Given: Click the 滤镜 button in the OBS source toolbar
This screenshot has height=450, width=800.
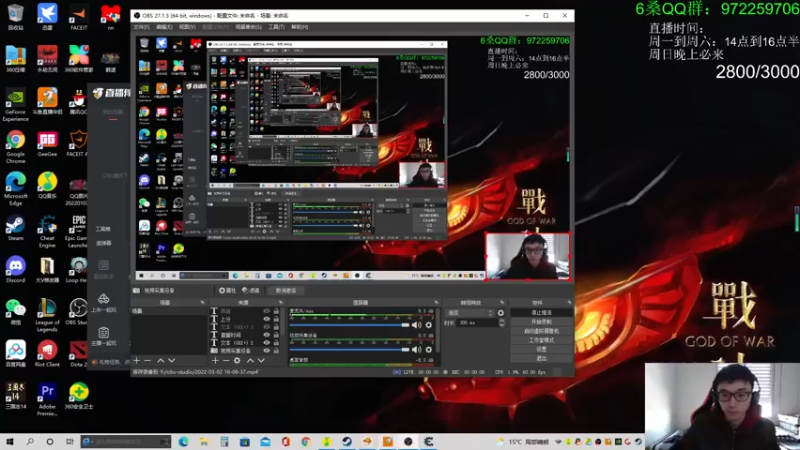Looking at the screenshot, I should 251,290.
